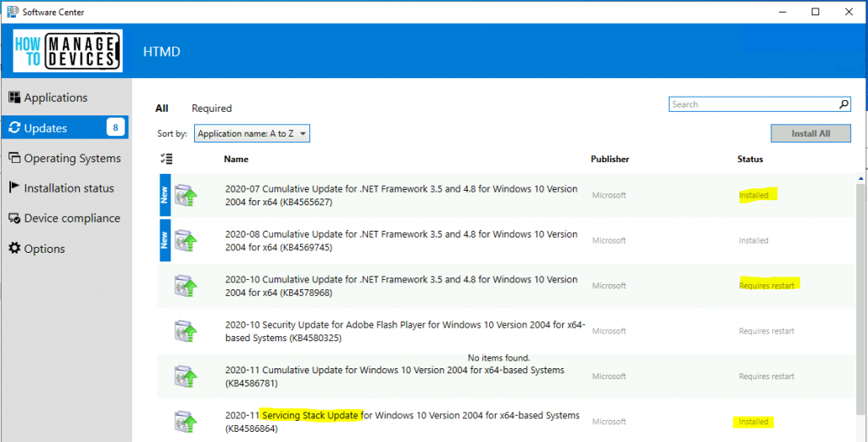This screenshot has height=442, width=868.
Task: Click Requires restart status for KB4586781
Action: click(x=766, y=376)
